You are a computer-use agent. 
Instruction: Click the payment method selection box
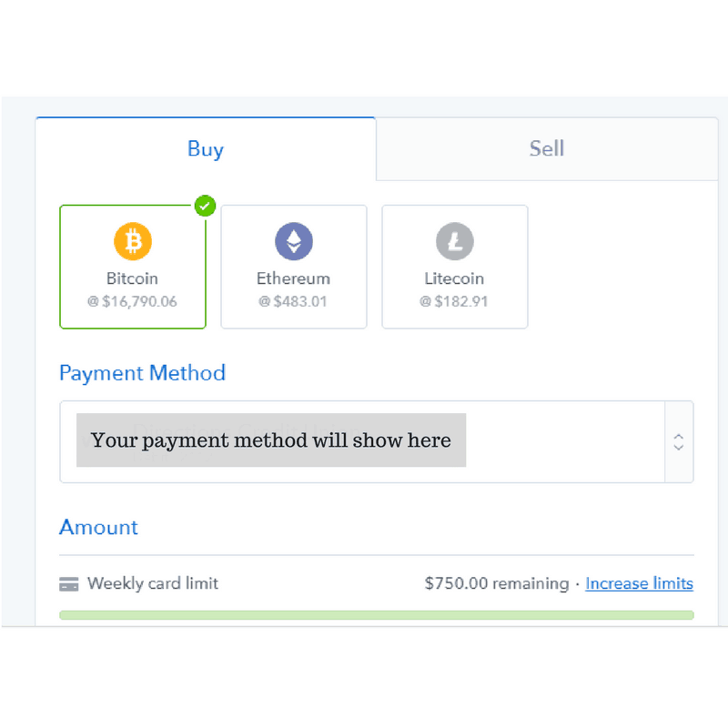pos(377,442)
